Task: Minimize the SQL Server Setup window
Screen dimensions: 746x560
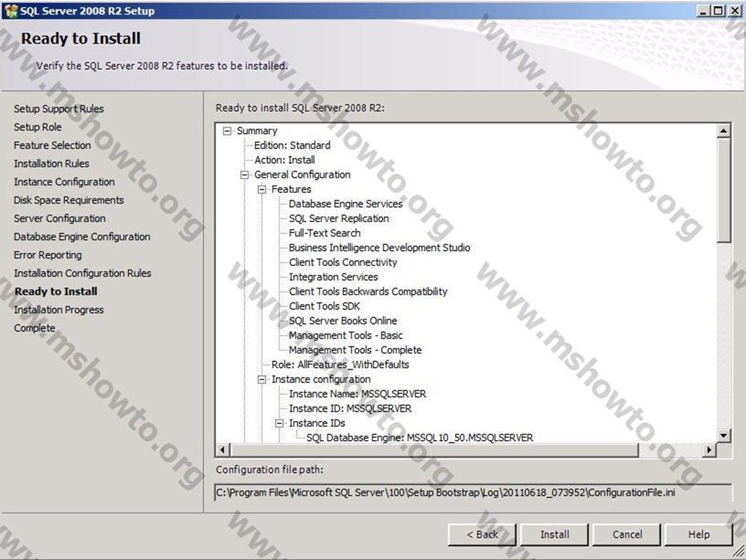Action: pos(704,11)
